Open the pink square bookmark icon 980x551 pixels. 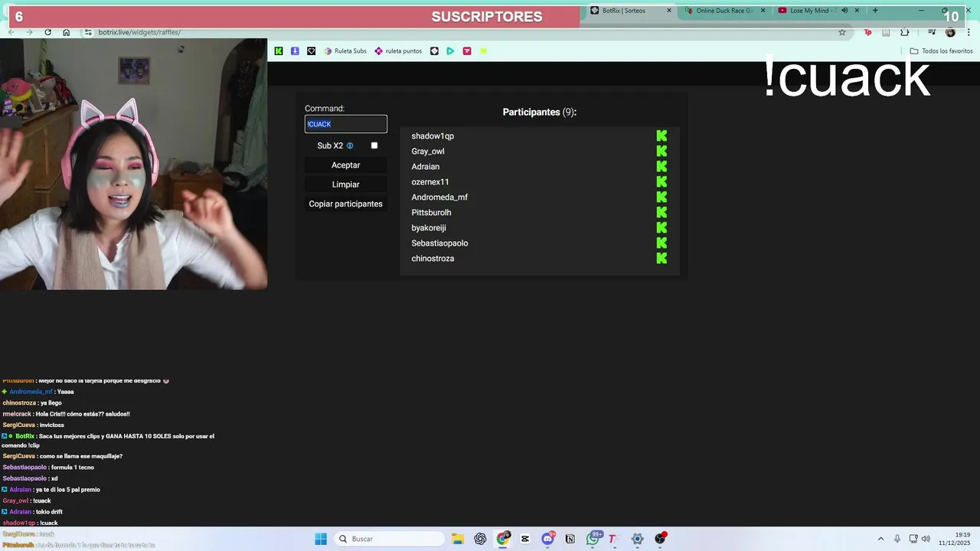(x=467, y=51)
